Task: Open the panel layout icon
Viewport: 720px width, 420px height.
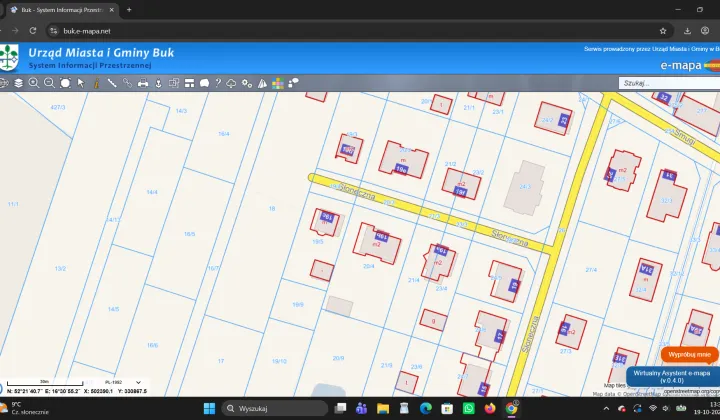Action: pos(189,83)
